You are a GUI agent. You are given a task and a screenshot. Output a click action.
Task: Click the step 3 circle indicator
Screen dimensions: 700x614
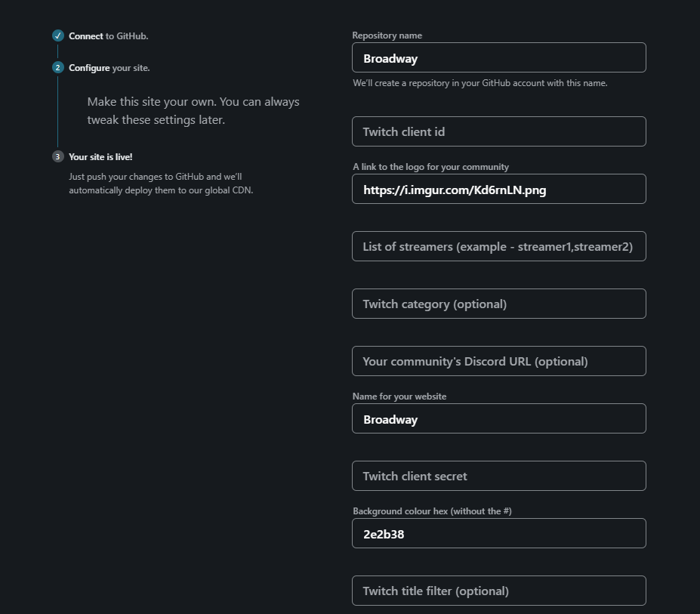coord(58,156)
